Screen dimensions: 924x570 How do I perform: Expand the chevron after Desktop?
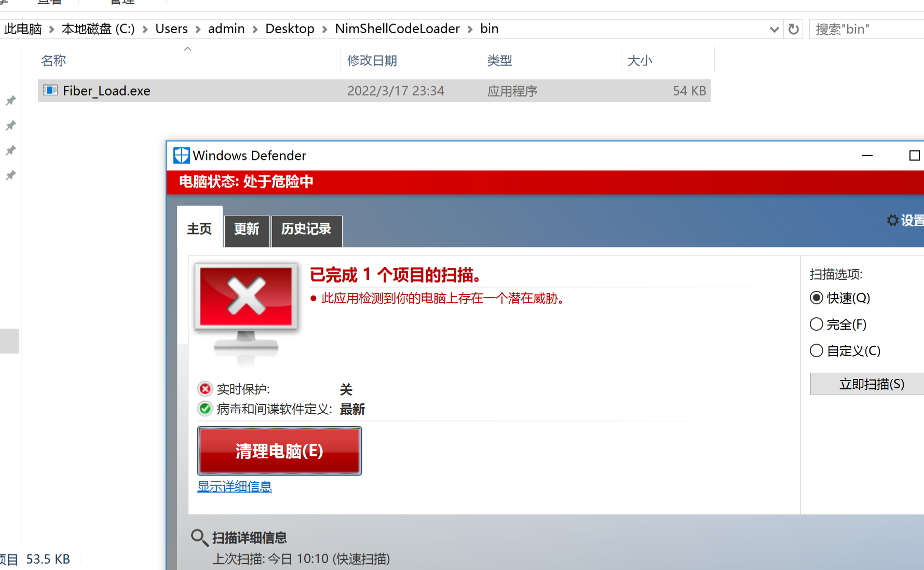point(324,30)
